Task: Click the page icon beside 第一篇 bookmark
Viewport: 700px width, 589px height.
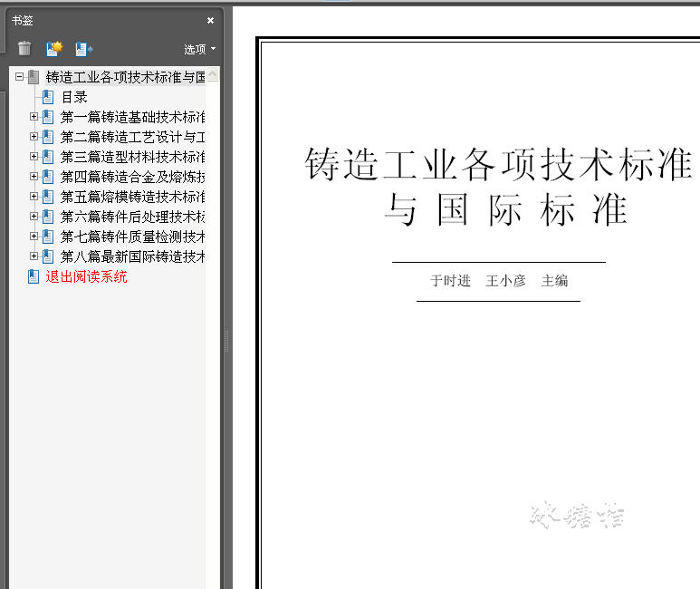Action: pos(48,117)
